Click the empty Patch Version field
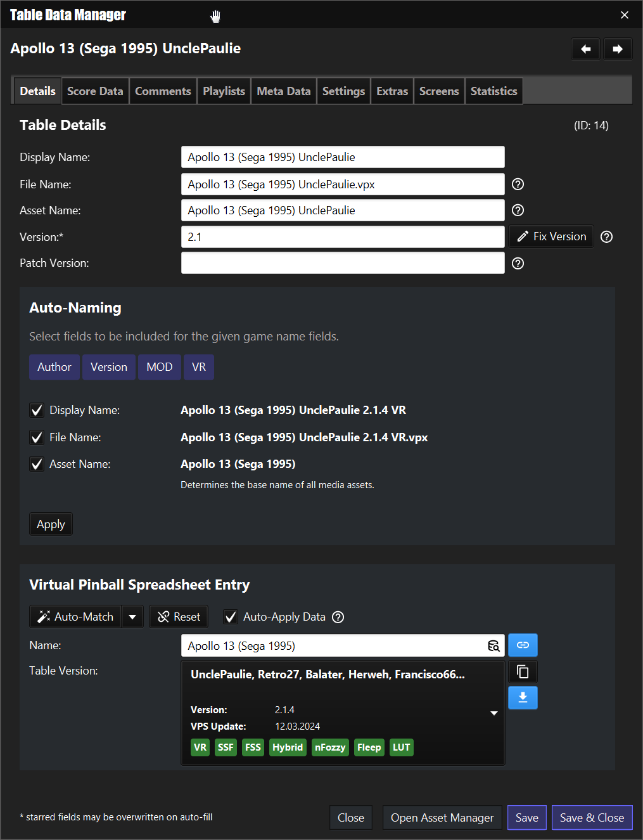The height and width of the screenshot is (840, 643). pyautogui.click(x=343, y=263)
